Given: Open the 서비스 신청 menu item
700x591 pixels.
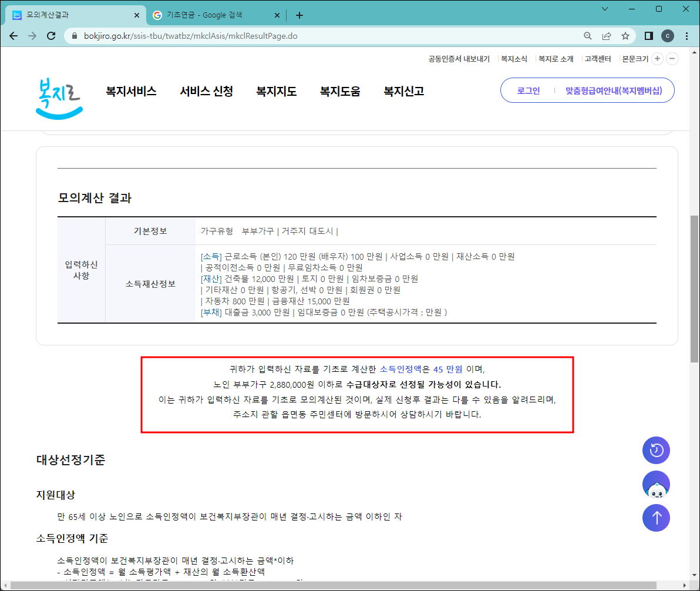Looking at the screenshot, I should (206, 92).
